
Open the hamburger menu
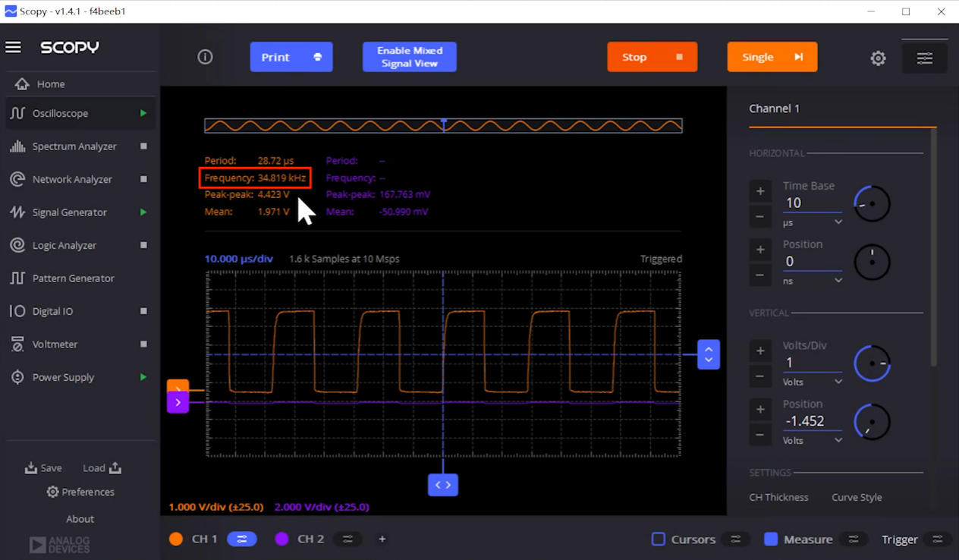click(13, 47)
